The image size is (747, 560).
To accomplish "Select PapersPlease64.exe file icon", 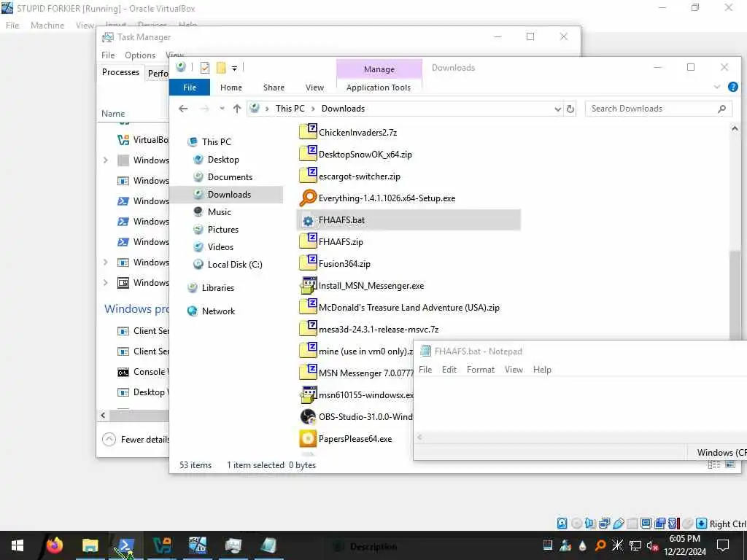I will coord(308,438).
